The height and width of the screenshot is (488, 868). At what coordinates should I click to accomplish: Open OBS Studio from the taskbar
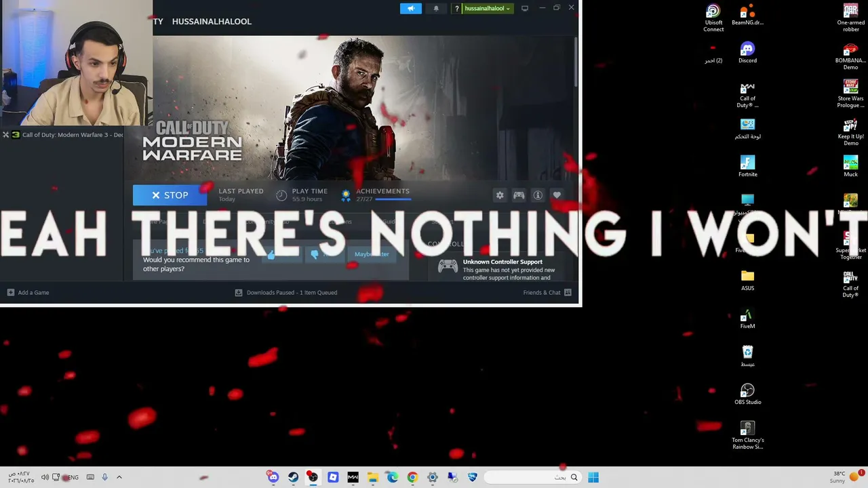click(313, 477)
